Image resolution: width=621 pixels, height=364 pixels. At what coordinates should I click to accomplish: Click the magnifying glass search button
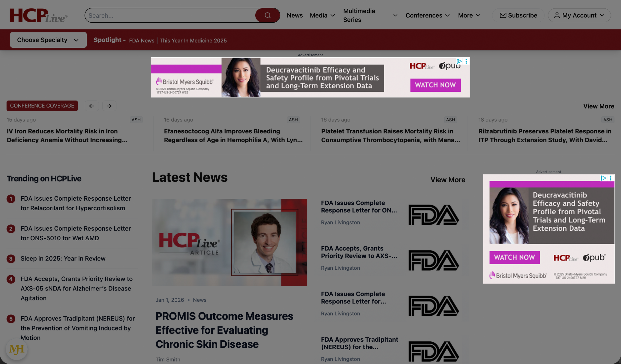(267, 15)
